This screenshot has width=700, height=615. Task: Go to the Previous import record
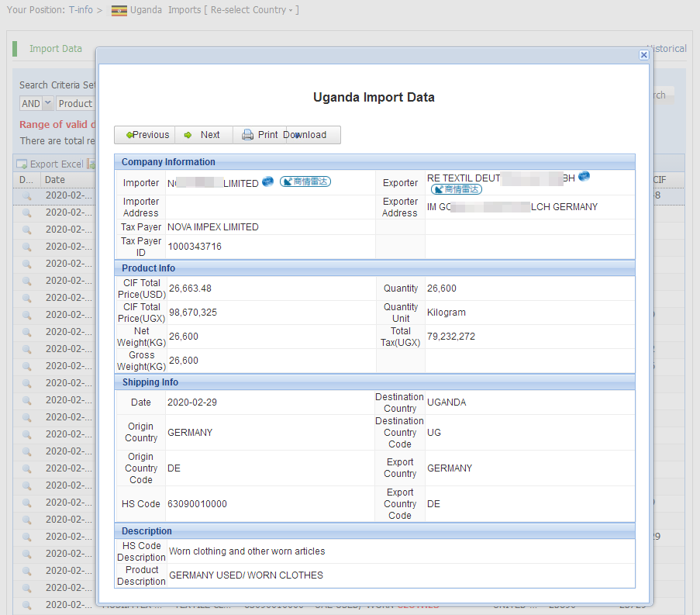pos(145,135)
